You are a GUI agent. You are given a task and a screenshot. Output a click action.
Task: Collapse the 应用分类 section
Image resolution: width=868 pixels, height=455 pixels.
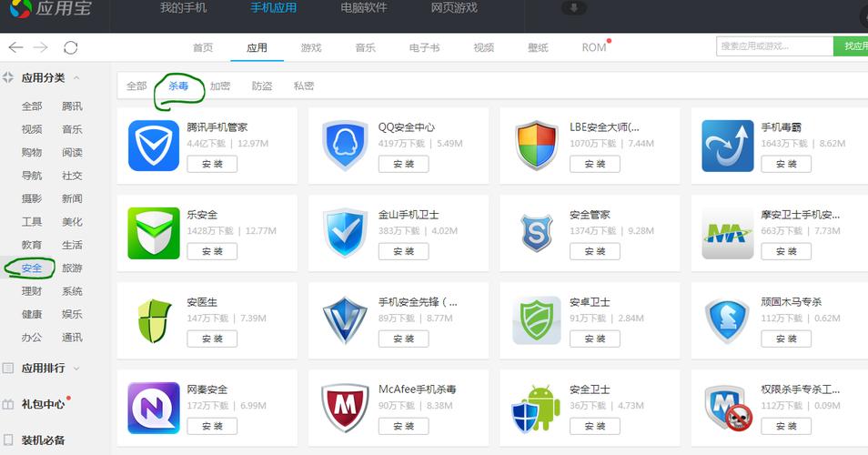pos(76,78)
